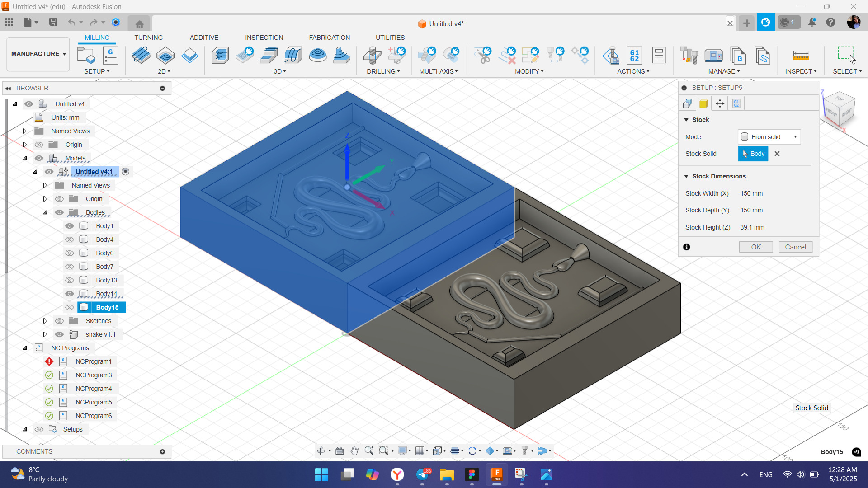Open the Machine Library icon
The image size is (868, 488).
(x=714, y=56)
